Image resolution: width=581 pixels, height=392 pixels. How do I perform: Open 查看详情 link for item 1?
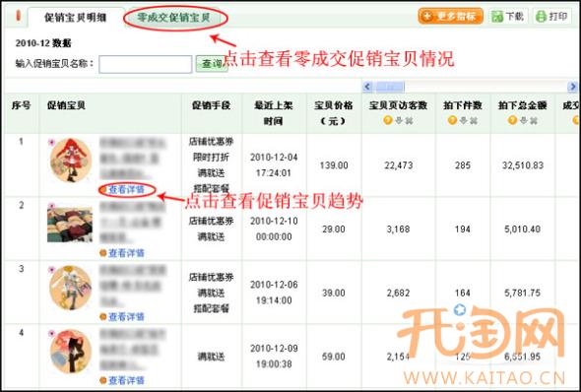coord(126,190)
